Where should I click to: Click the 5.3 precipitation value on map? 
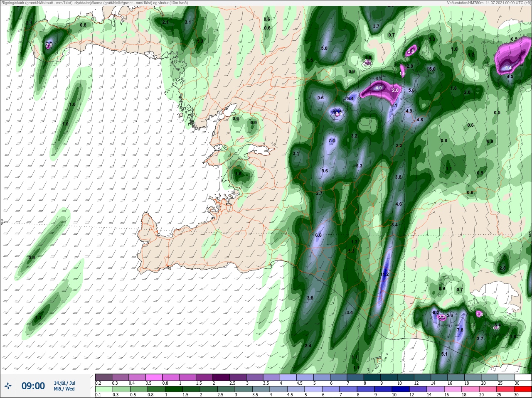coord(359,166)
